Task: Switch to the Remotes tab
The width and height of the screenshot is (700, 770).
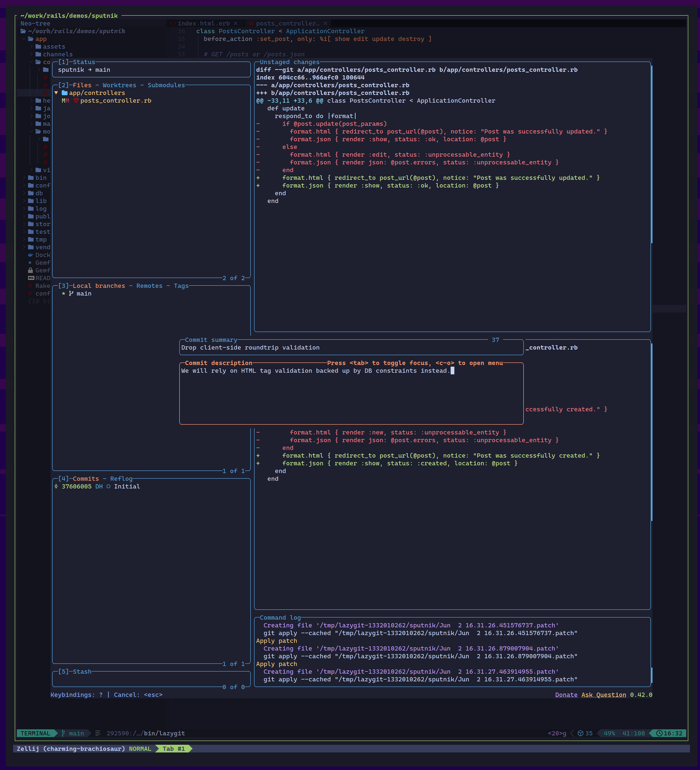Action: (x=149, y=286)
